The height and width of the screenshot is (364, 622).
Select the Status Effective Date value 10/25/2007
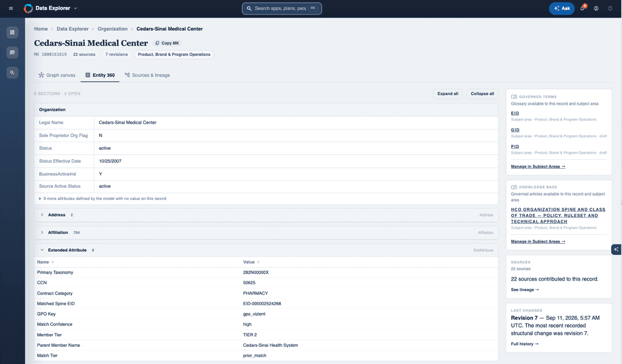[110, 161]
